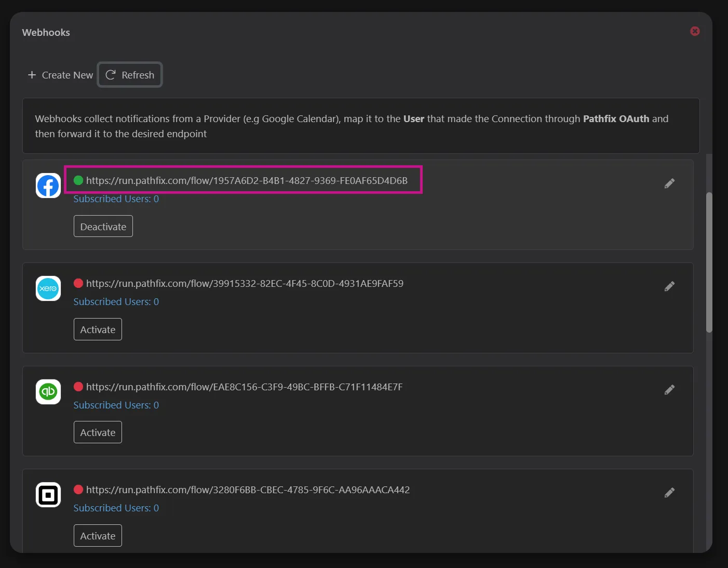Activate the Square webhook
This screenshot has width=728, height=568.
coord(98,536)
